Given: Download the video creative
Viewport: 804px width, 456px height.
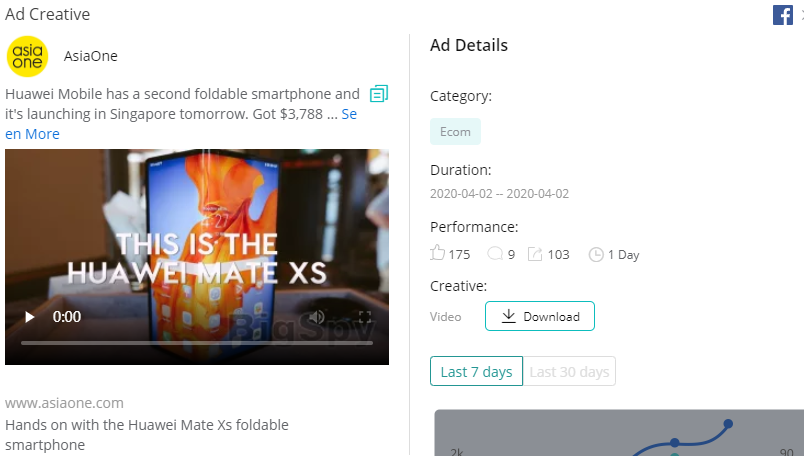Looking at the screenshot, I should pos(540,316).
